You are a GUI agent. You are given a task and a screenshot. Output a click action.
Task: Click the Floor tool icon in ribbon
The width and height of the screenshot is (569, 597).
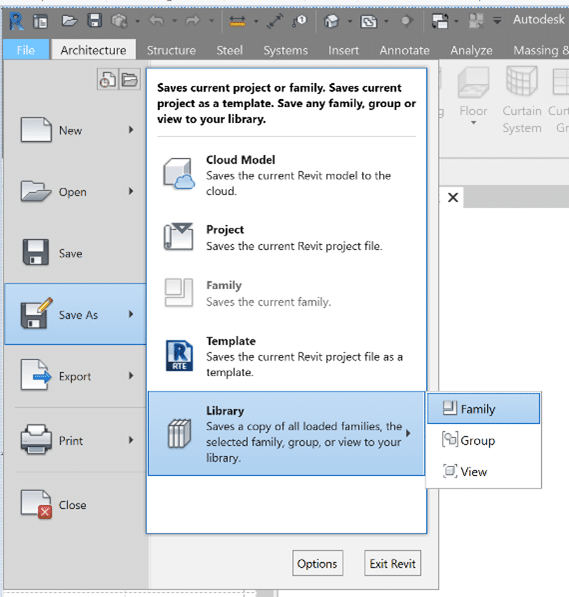pos(473,82)
